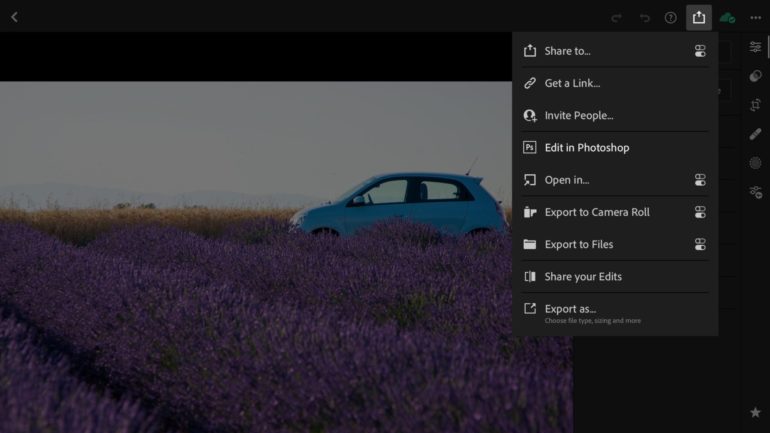
Task: Open settings toggle for Share to...
Action: [x=700, y=51]
